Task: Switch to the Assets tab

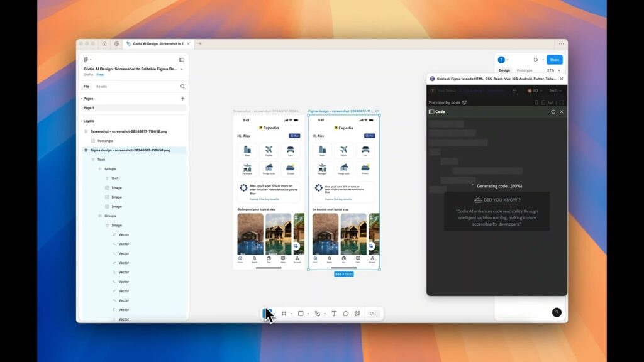Action: tap(101, 87)
